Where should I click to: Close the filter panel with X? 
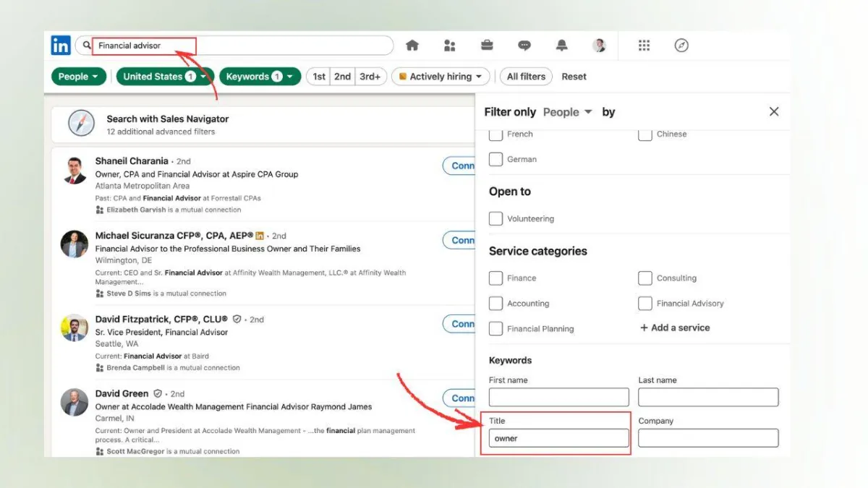[x=774, y=111]
